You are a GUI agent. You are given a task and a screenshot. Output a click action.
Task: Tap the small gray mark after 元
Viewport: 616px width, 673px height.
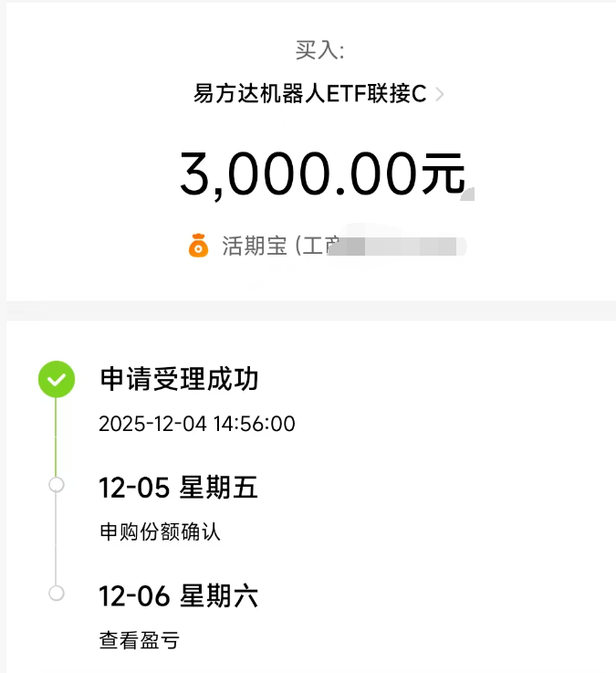(467, 194)
